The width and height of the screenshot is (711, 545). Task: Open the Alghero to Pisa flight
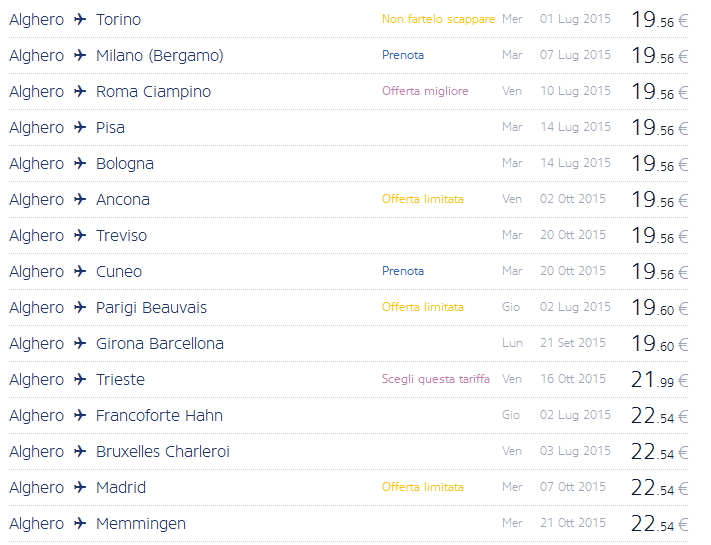click(x=110, y=128)
